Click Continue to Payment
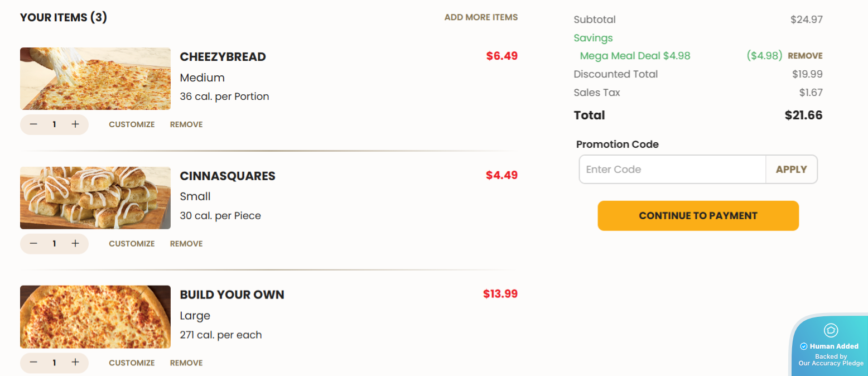Viewport: 868px width, 376px height. (698, 216)
